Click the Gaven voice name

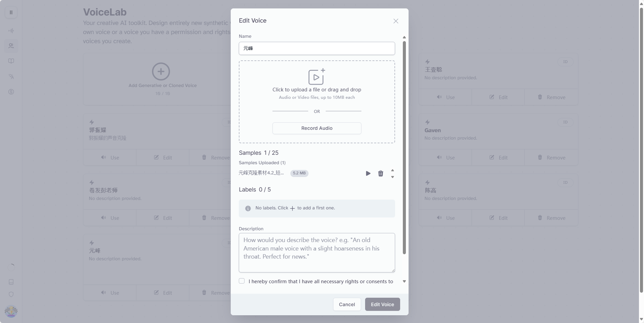[x=433, y=130]
